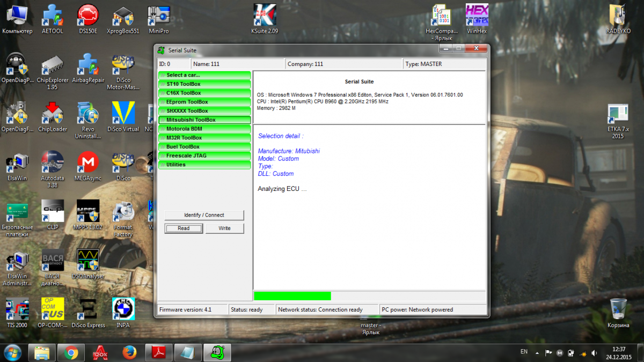Click the Company: 111 header field
This screenshot has width=644, height=362.
[x=343, y=64]
